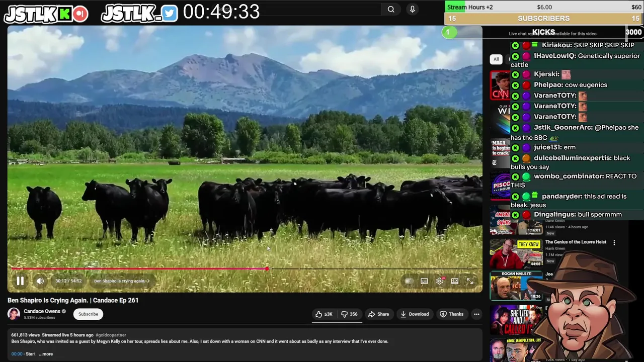Mute the video with the speaker icon

40,281
